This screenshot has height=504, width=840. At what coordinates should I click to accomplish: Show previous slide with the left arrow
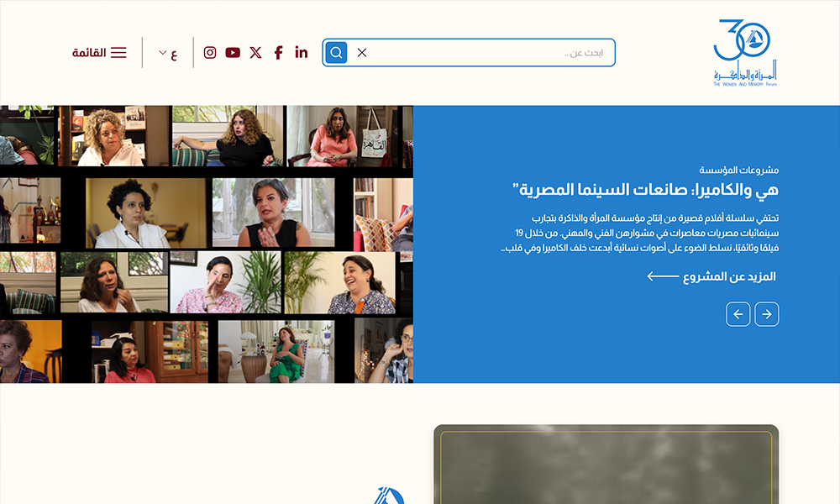(x=738, y=314)
